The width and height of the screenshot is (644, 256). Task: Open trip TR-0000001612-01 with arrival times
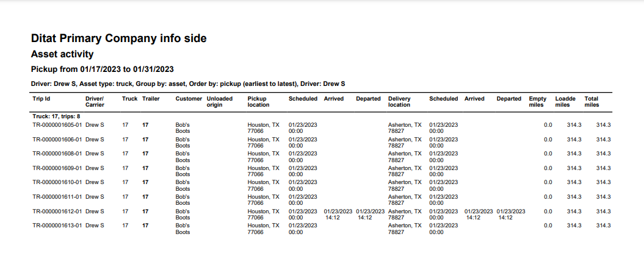57,211
